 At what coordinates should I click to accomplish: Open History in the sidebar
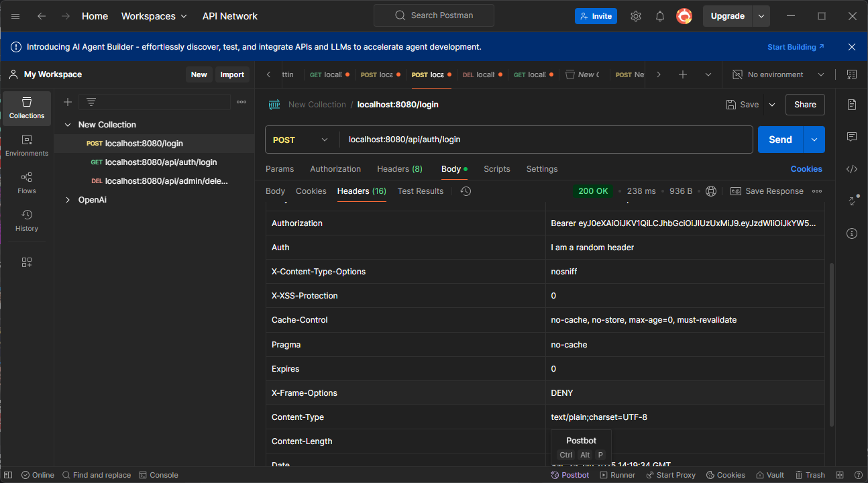[x=27, y=221]
